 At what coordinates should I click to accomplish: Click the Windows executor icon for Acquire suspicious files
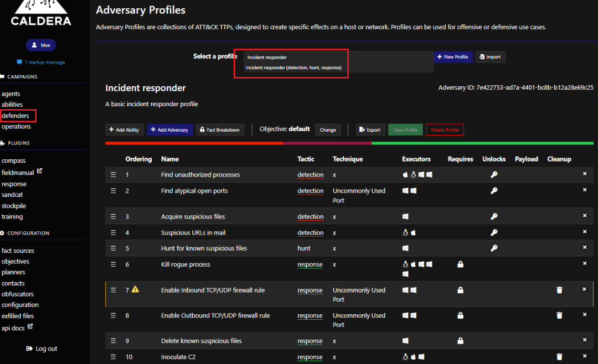coord(405,216)
